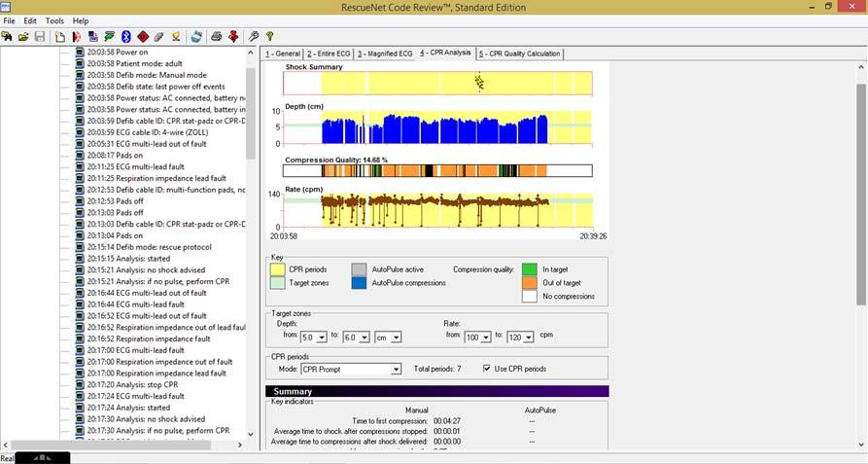Click the Bluetooth toolbar icon
The height and width of the screenshot is (464, 868).
click(x=126, y=37)
